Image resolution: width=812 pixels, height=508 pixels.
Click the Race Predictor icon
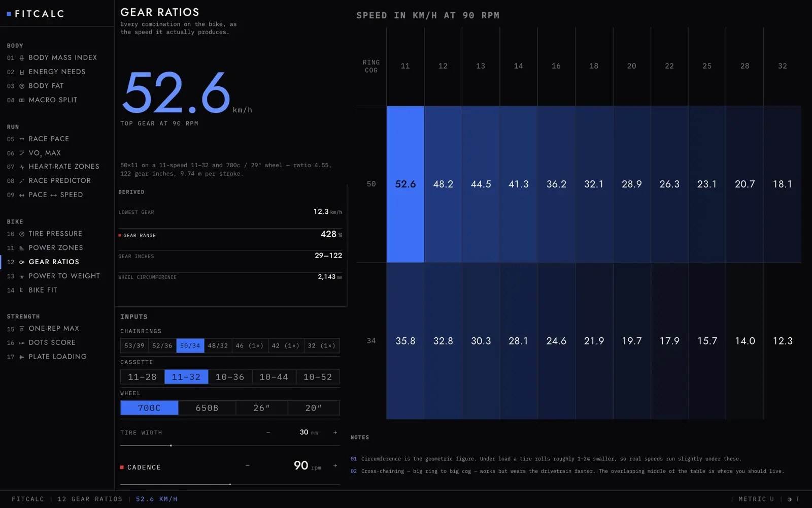click(x=22, y=181)
